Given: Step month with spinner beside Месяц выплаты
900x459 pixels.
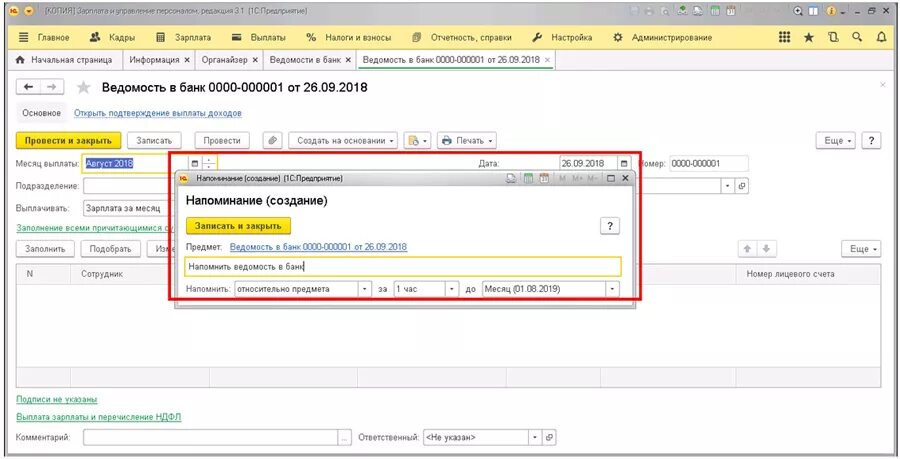Looking at the screenshot, I should point(209,164).
